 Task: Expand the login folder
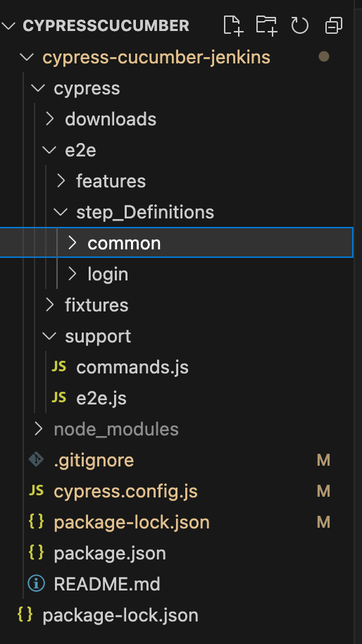tap(73, 274)
